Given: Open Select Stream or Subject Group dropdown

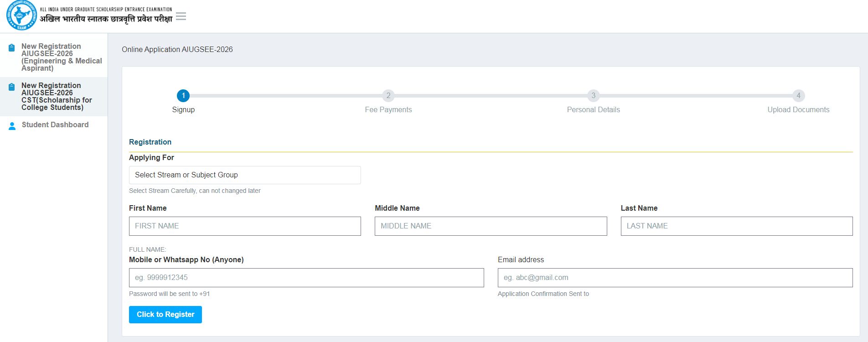Looking at the screenshot, I should pos(245,175).
